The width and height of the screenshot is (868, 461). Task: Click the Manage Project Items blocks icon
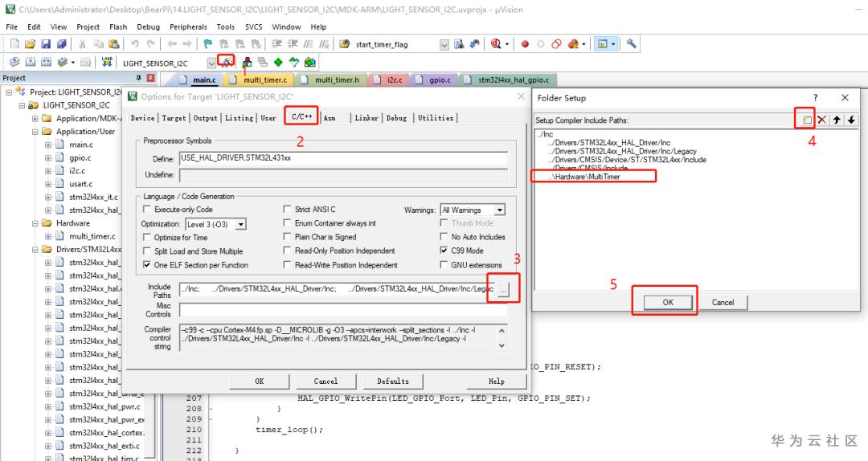pos(247,62)
